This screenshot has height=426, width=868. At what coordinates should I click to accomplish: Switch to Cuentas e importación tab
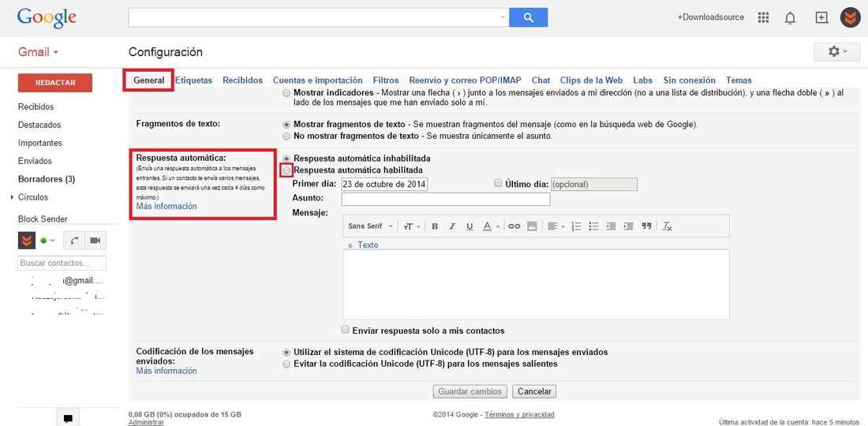pyautogui.click(x=318, y=80)
